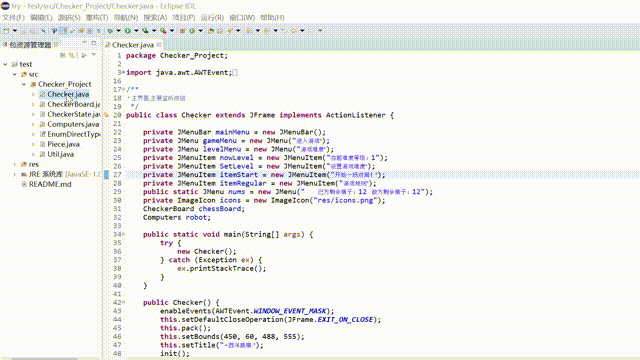Click the green Run button in toolbar
Image resolution: width=640 pixels, height=360 pixels.
[x=128, y=31]
